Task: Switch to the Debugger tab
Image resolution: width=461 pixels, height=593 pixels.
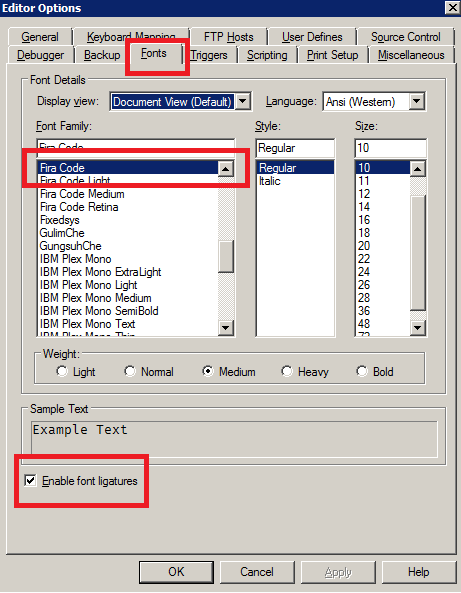Action: (x=40, y=55)
